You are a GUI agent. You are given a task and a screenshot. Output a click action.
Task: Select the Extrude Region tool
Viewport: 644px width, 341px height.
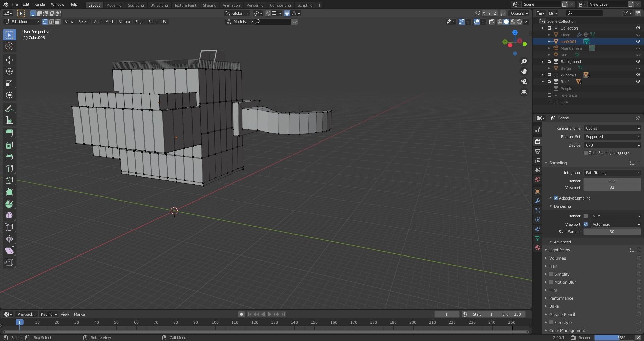tap(9, 134)
